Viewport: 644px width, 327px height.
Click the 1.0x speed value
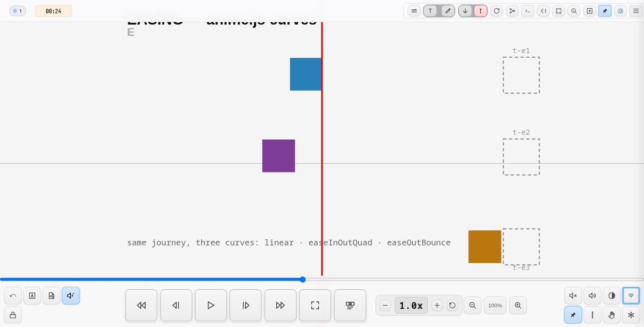(x=411, y=305)
